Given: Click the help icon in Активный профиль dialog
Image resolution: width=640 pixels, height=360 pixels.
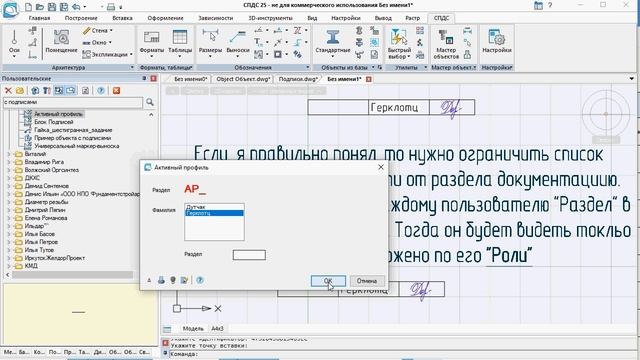Looking at the screenshot, I should click(200, 280).
